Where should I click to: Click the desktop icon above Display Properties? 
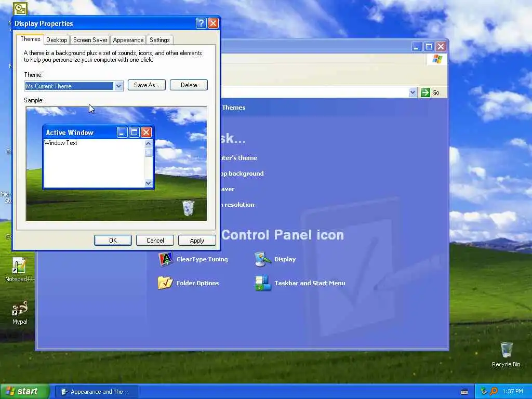pyautogui.click(x=20, y=8)
